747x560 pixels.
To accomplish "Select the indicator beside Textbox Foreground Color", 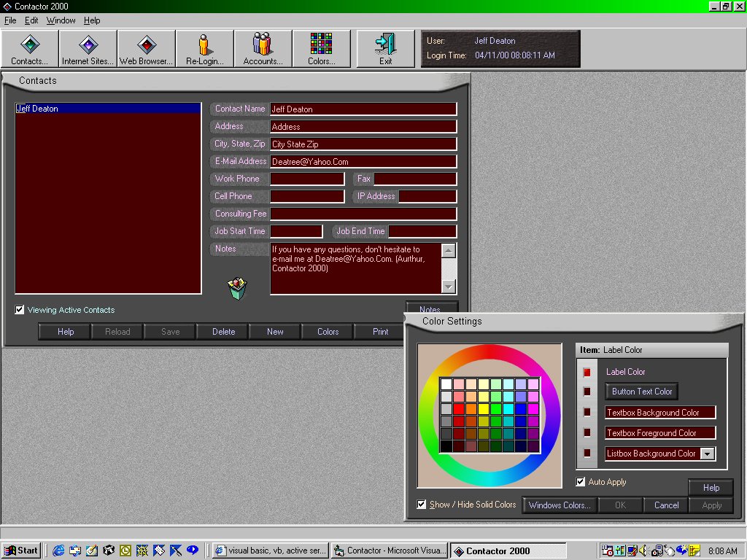I will pos(587,433).
